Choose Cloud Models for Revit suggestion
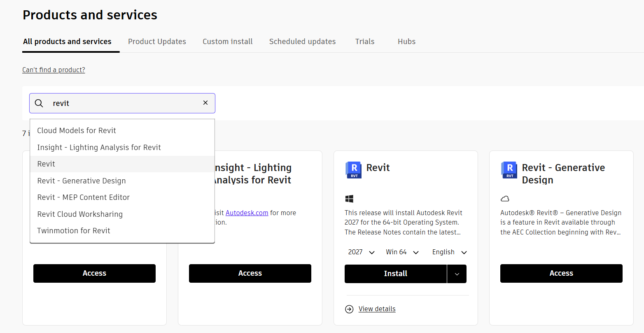 coord(122,131)
